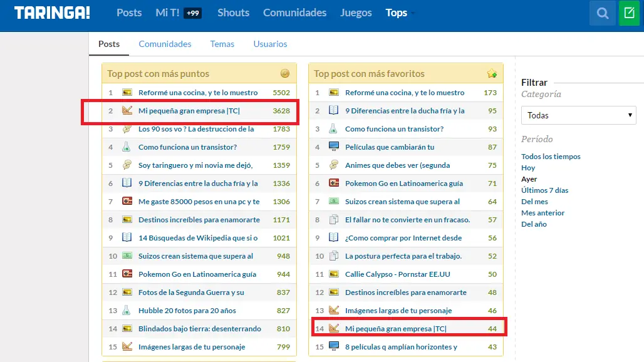Select the Posts sub-tab
Image resolution: width=644 pixels, height=362 pixels.
[109, 44]
